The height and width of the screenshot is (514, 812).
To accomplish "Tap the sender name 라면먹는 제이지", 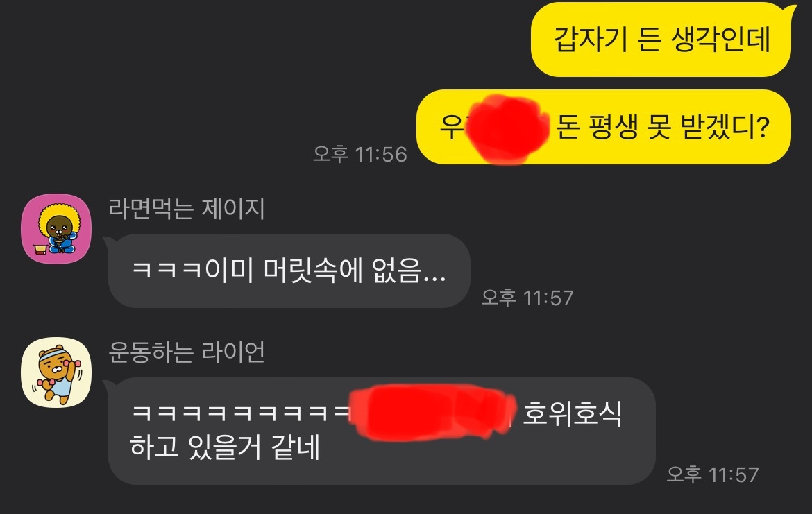I will pos(187,209).
